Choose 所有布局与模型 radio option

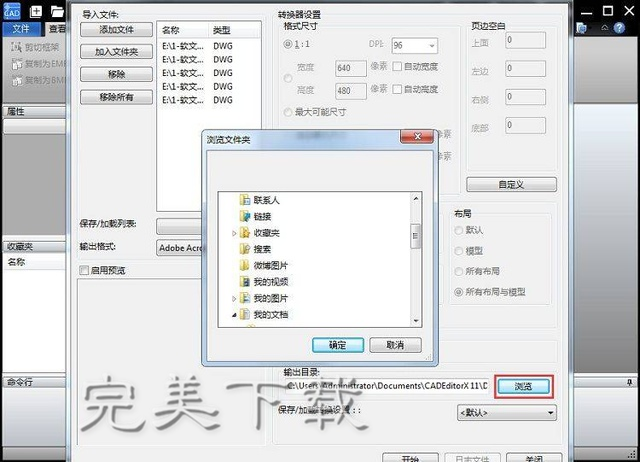click(x=458, y=292)
